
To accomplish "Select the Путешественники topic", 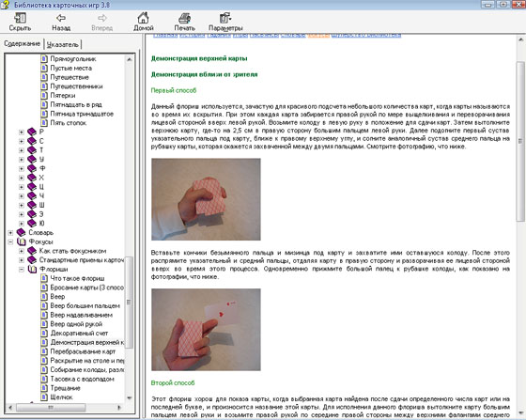I will coord(76,86).
